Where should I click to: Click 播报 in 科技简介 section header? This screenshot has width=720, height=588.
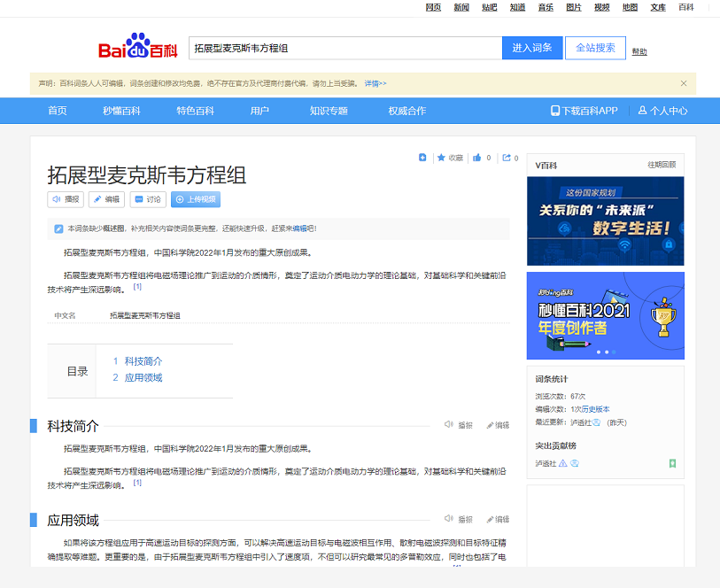click(x=458, y=425)
